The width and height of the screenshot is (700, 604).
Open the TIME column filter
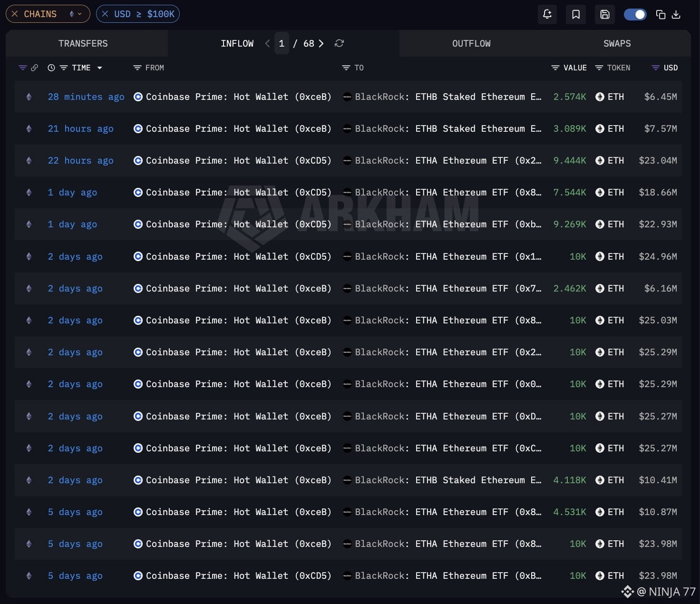pyautogui.click(x=64, y=68)
